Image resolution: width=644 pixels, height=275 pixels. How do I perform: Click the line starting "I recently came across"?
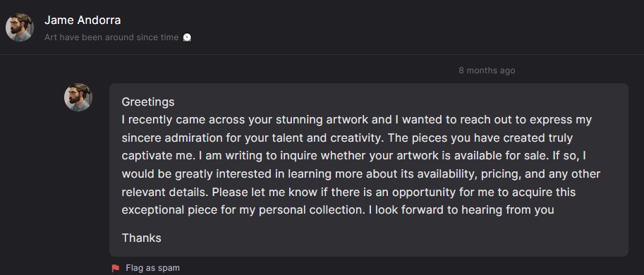(x=356, y=120)
